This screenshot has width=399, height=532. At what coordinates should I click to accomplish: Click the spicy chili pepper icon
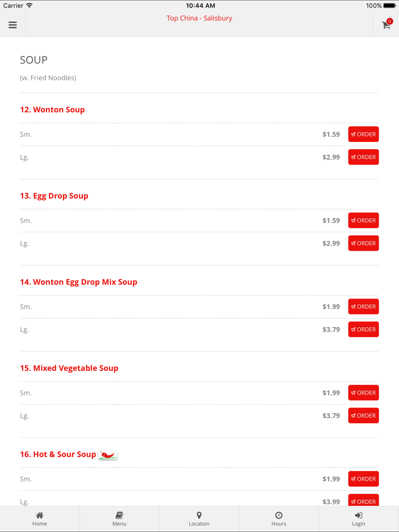coord(108,455)
